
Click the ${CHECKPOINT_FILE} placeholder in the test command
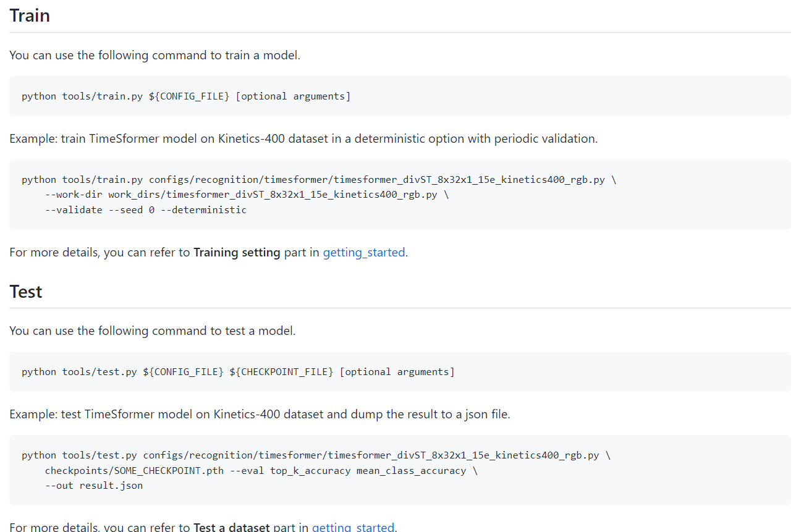pos(281,372)
